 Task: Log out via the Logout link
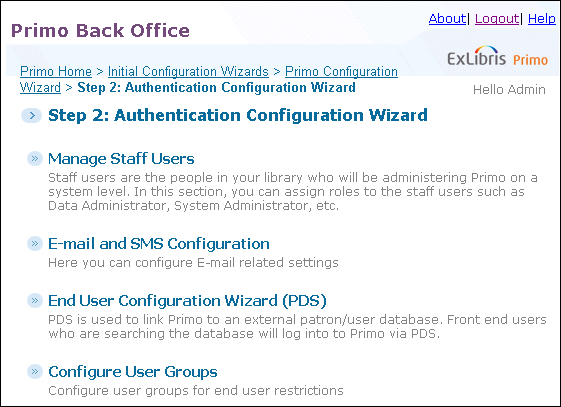[497, 18]
